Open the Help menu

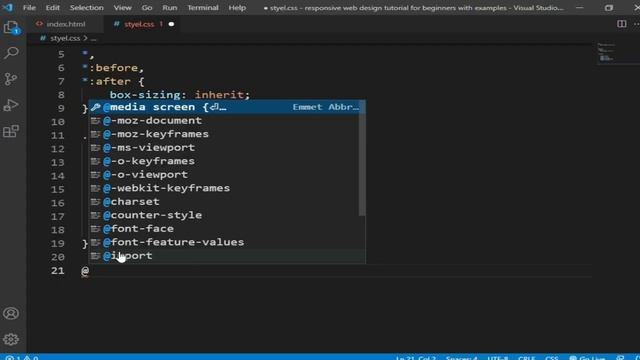click(237, 8)
